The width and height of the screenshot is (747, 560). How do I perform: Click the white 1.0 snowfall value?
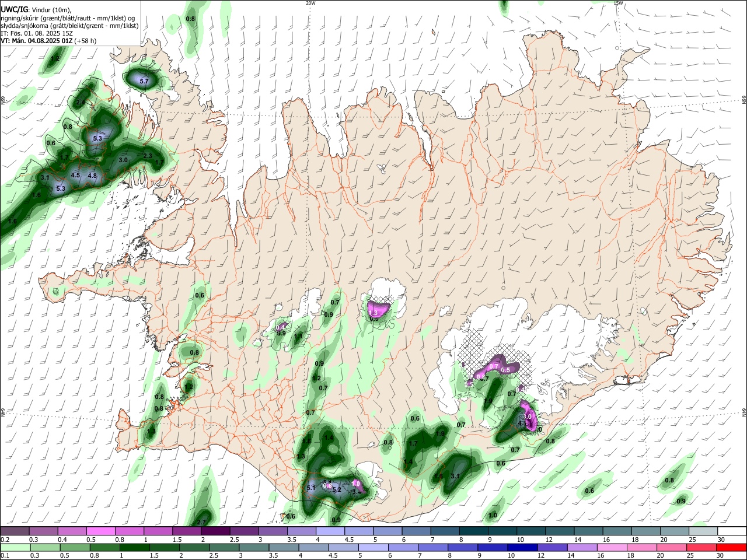(x=355, y=484)
